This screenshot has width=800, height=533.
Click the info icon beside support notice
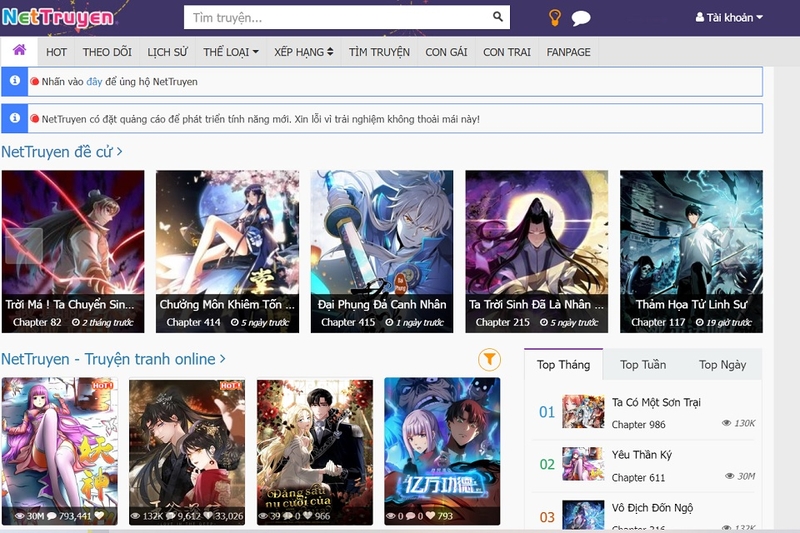click(x=15, y=81)
